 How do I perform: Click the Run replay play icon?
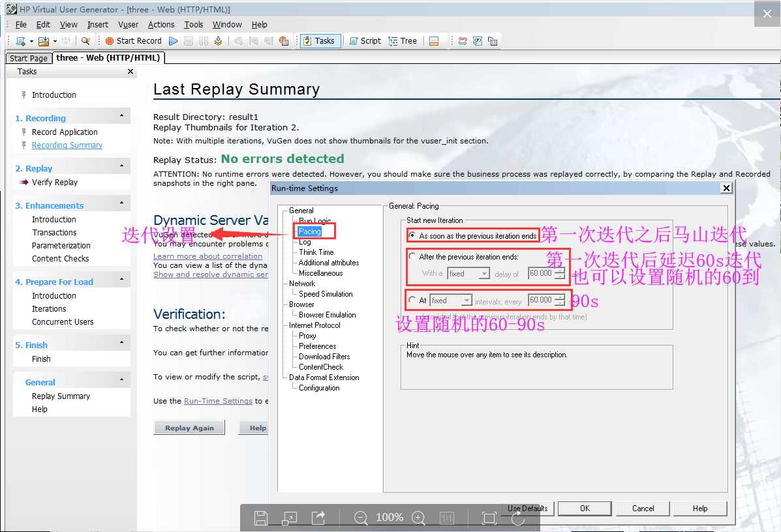click(174, 41)
